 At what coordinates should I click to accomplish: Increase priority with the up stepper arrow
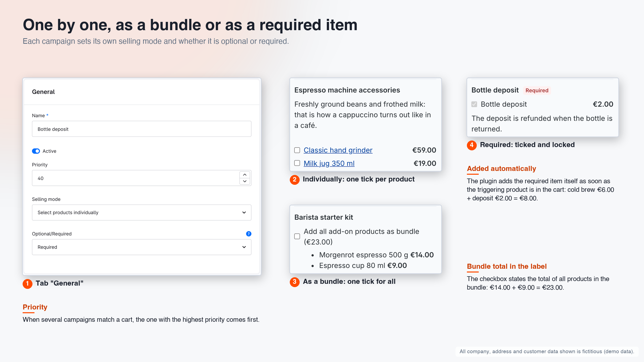245,175
